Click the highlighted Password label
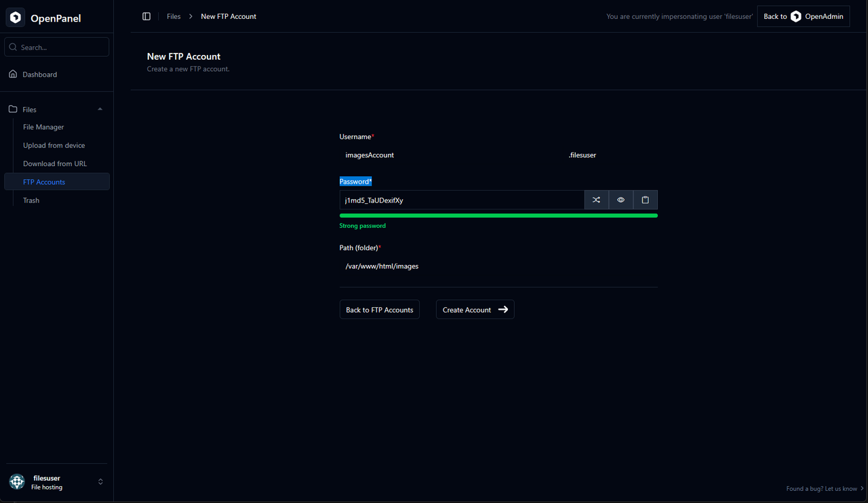The image size is (868, 503). click(355, 182)
